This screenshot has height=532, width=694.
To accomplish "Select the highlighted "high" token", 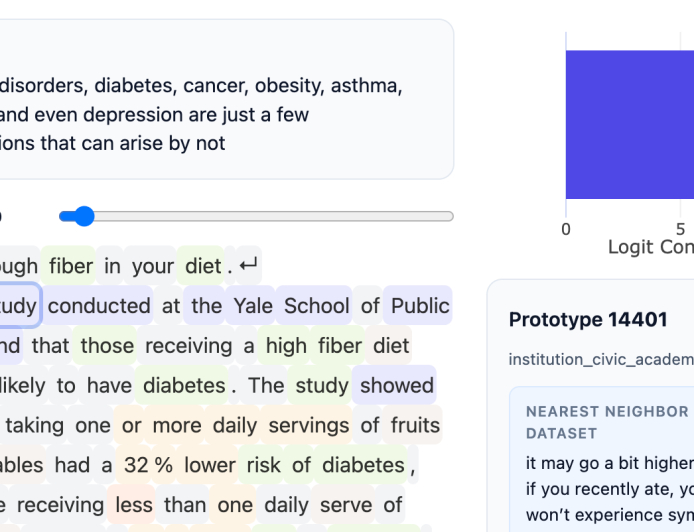I will pos(286,346).
